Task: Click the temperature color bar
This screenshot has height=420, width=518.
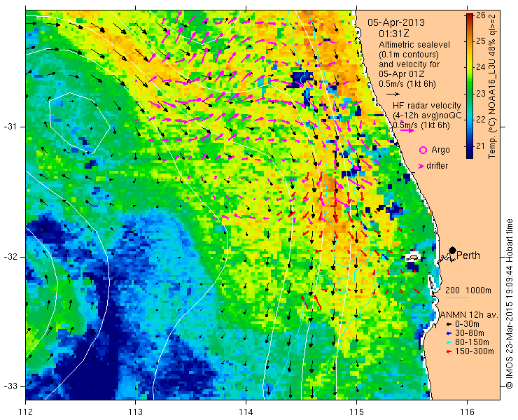Action: point(470,86)
